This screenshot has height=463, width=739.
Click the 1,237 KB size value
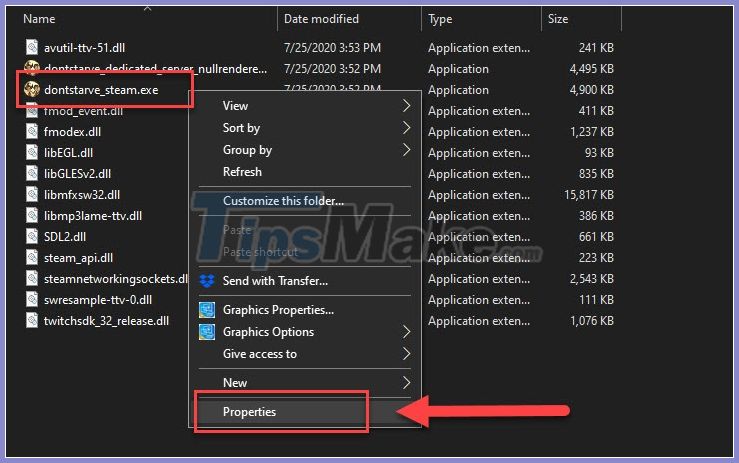(x=591, y=132)
